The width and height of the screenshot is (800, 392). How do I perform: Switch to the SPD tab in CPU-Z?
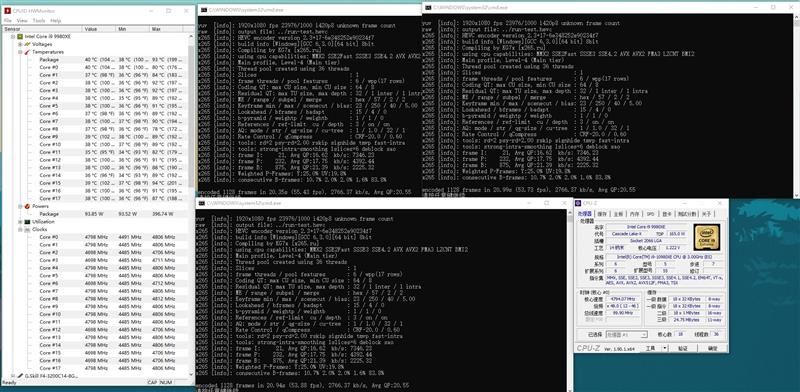tap(651, 214)
